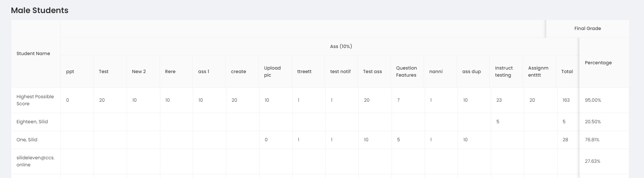Select the 'New 2' column header
The image size is (644, 178).
139,72
